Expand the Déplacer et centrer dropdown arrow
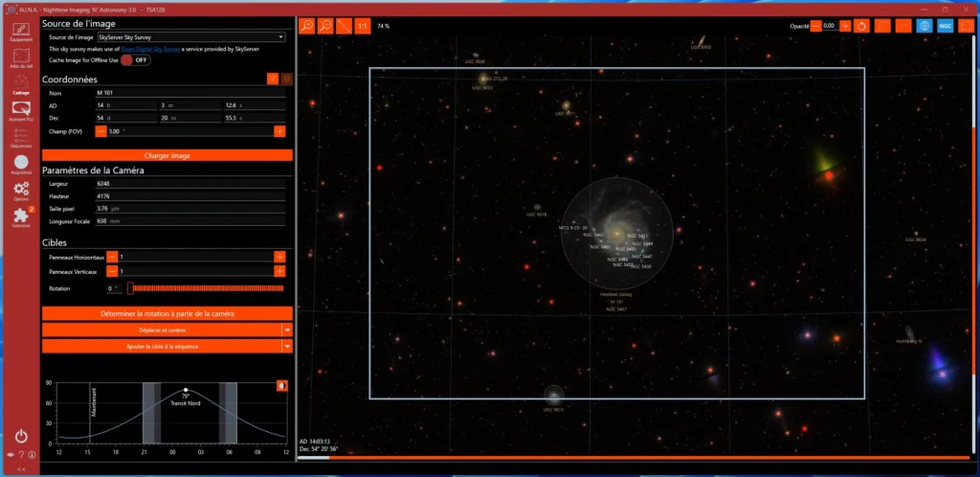The image size is (980, 477). 286,329
